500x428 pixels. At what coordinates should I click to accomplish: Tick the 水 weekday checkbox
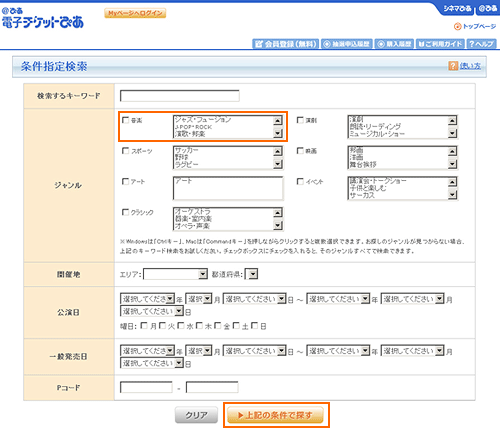point(181,325)
